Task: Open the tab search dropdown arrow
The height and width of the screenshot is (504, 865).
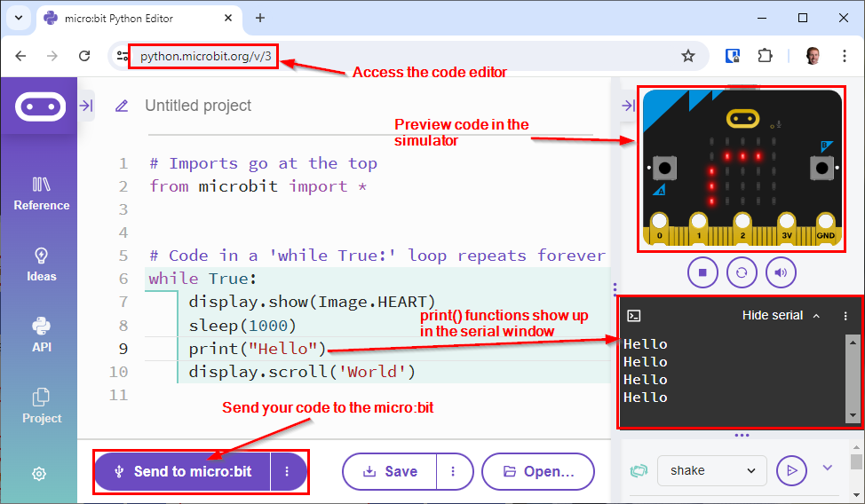Action: click(18, 18)
